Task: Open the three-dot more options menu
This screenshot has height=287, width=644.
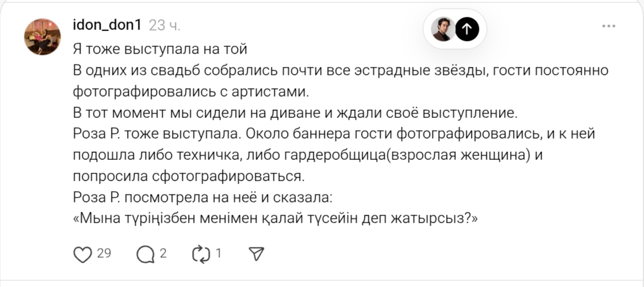Action: click(608, 26)
